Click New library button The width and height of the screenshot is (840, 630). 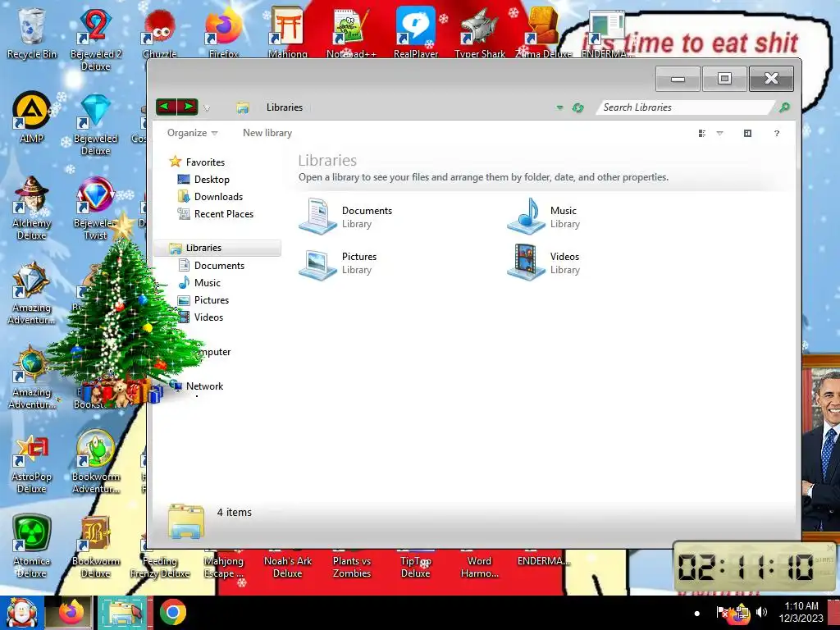[x=267, y=133]
